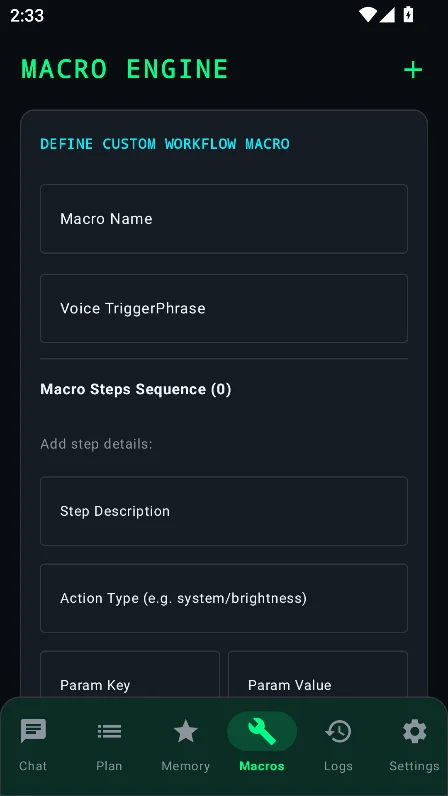Tap the green plus add-macro icon

(413, 70)
